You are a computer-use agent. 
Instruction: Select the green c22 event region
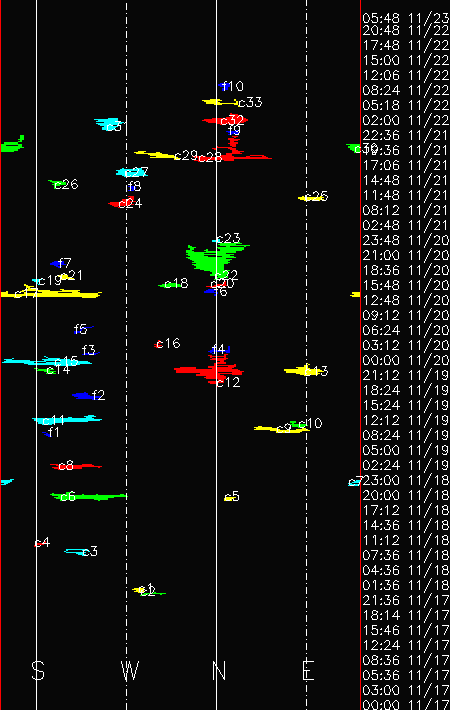click(x=215, y=258)
